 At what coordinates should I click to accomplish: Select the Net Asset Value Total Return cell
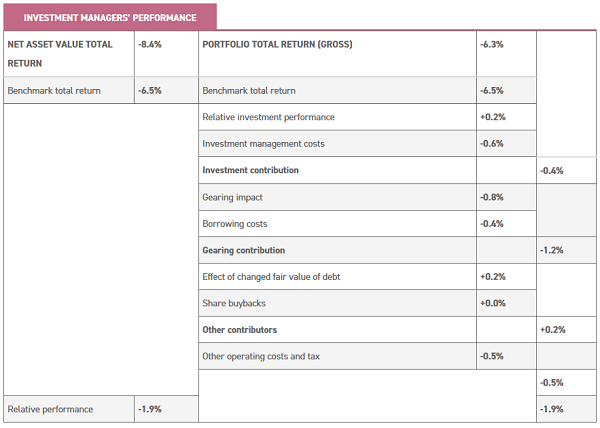point(59,53)
